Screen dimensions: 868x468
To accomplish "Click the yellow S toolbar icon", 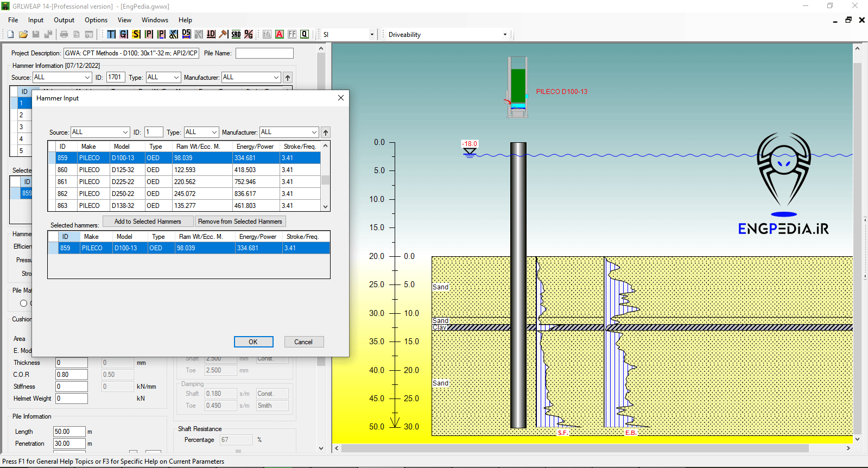I will pyautogui.click(x=136, y=34).
